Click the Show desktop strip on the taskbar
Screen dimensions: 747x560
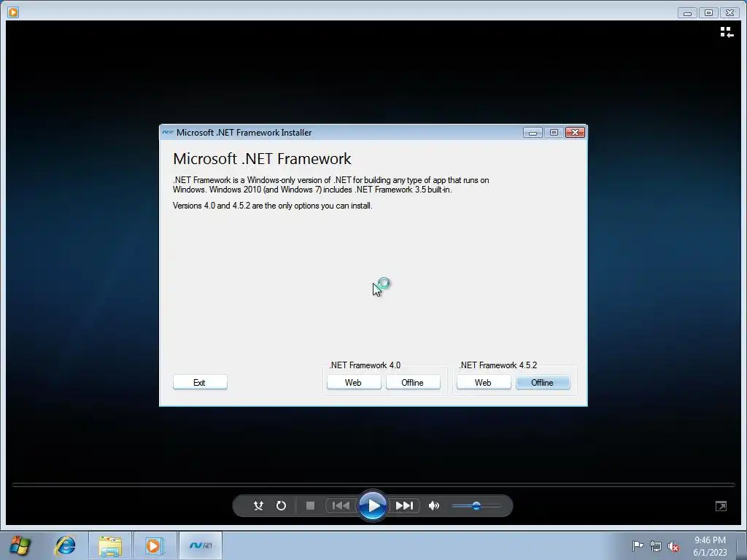pos(743,545)
